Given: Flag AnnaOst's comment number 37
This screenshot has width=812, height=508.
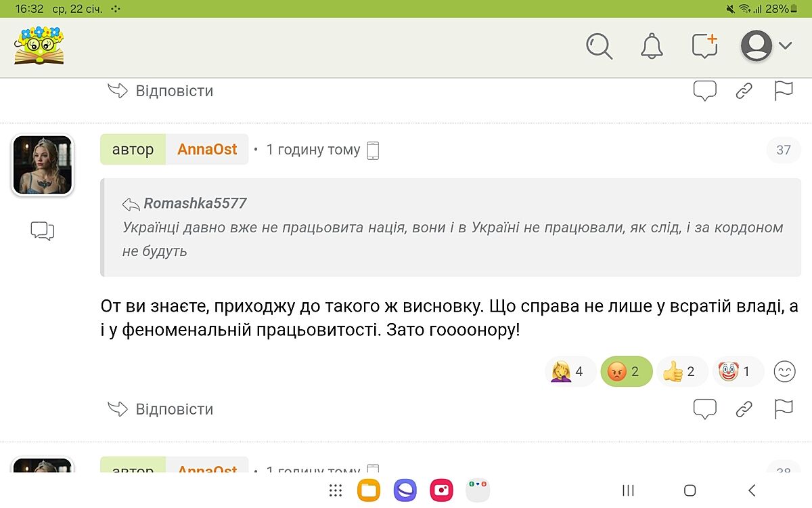Looking at the screenshot, I should coord(784,409).
